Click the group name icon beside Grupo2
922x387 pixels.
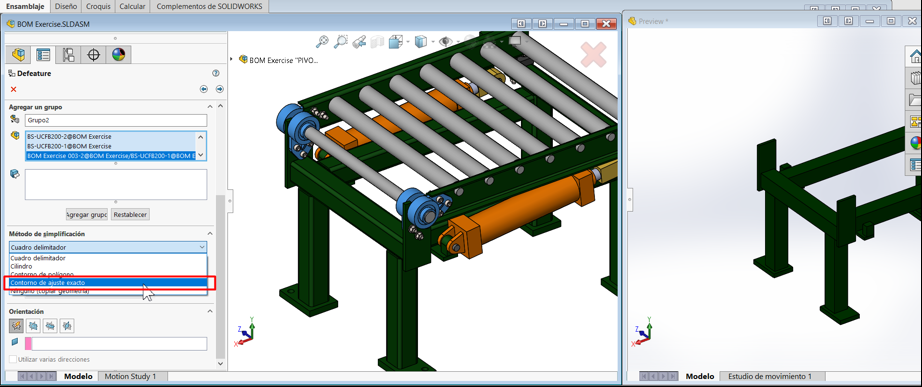(x=15, y=120)
